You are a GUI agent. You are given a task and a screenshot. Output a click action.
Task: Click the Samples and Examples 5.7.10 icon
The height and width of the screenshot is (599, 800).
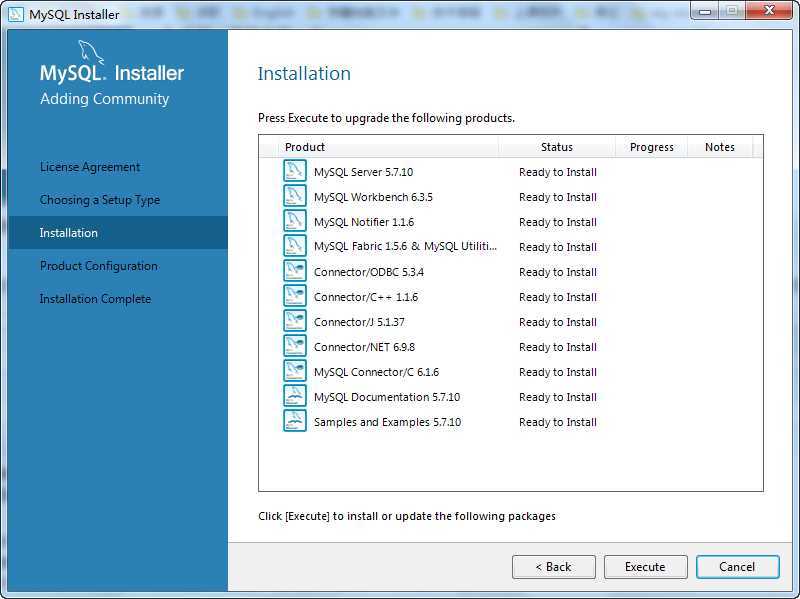(294, 421)
